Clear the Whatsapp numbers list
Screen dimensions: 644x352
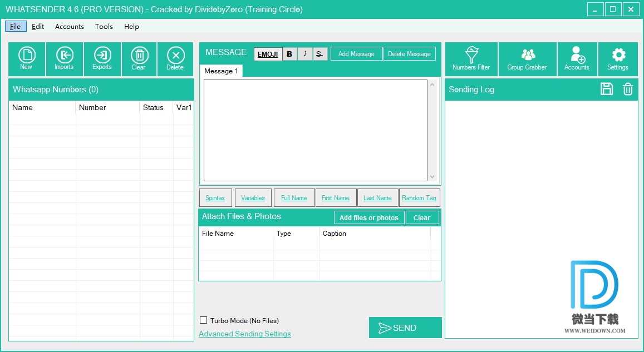(139, 59)
